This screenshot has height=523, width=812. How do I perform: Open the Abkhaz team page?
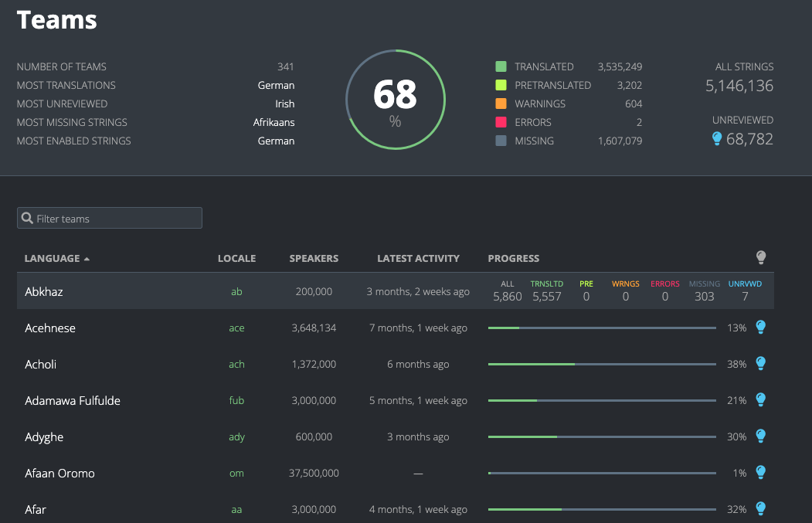point(43,292)
